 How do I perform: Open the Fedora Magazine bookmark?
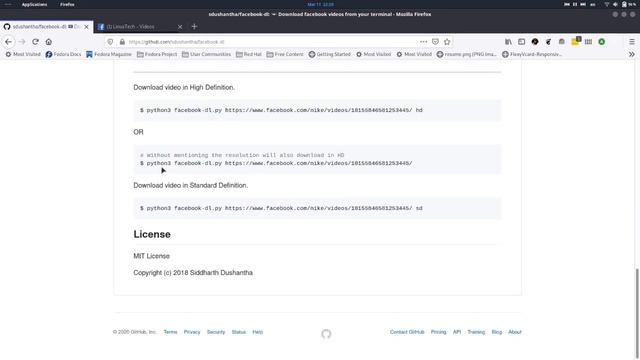109,54
